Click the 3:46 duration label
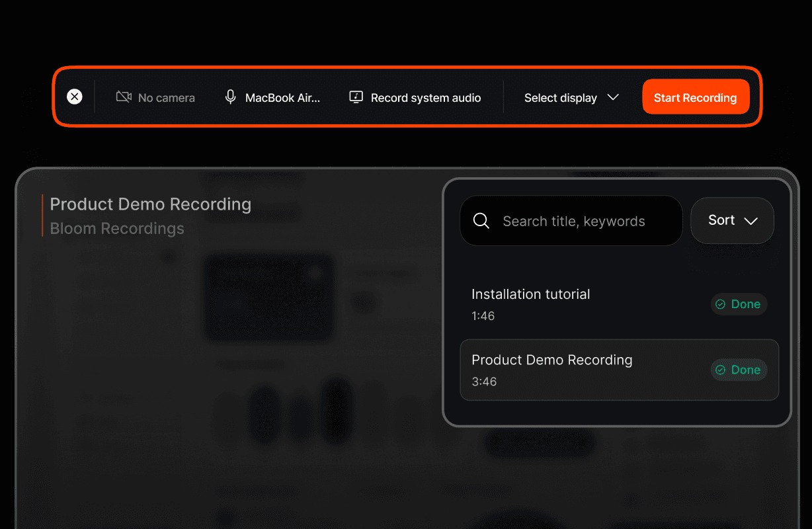 [484, 382]
